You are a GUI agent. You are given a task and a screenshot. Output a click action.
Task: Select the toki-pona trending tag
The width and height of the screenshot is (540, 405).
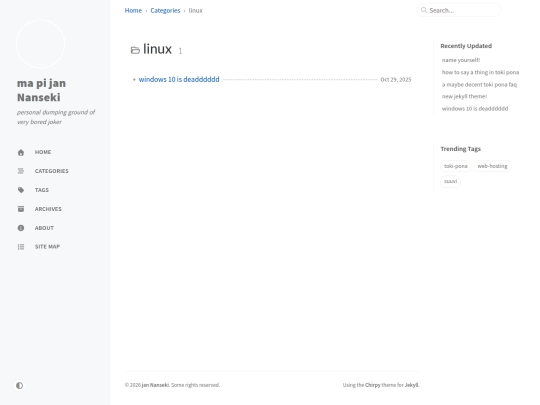pyautogui.click(x=455, y=166)
